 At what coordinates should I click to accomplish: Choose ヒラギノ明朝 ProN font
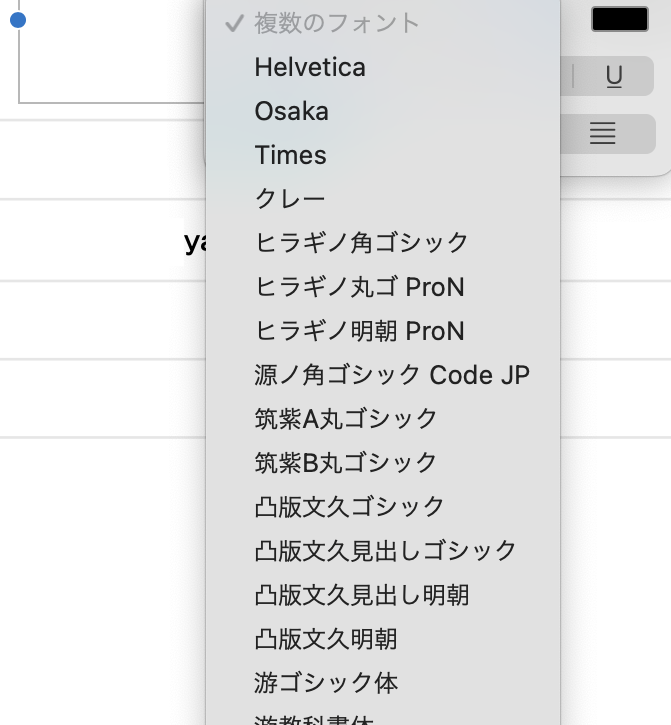click(360, 331)
